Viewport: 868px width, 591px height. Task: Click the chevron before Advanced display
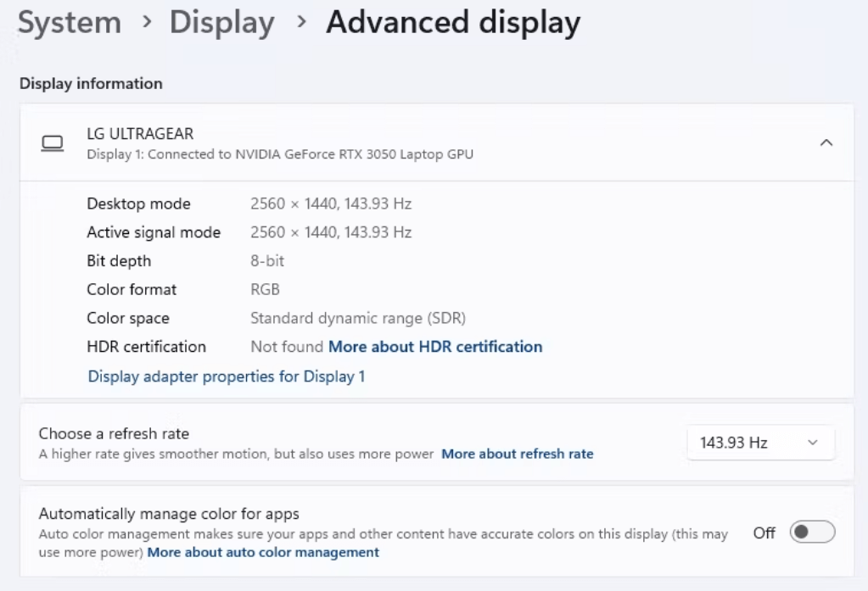[301, 23]
